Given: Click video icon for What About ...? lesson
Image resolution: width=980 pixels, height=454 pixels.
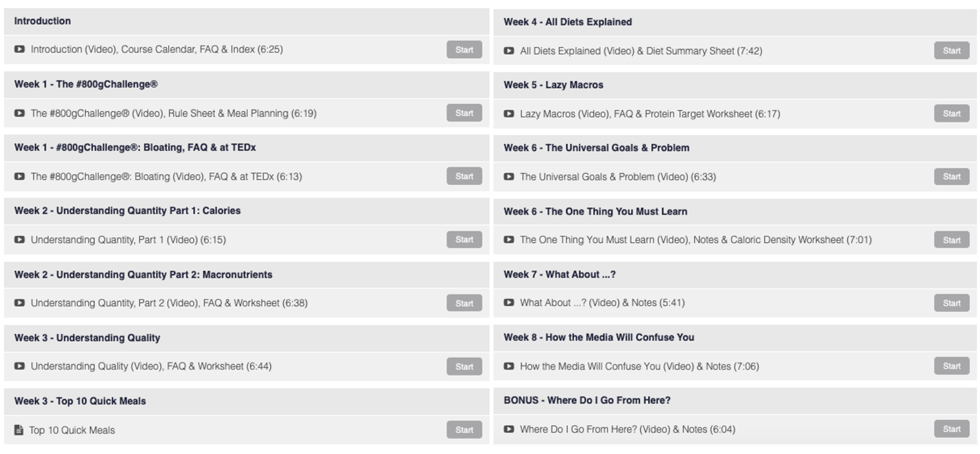Looking at the screenshot, I should [x=509, y=302].
